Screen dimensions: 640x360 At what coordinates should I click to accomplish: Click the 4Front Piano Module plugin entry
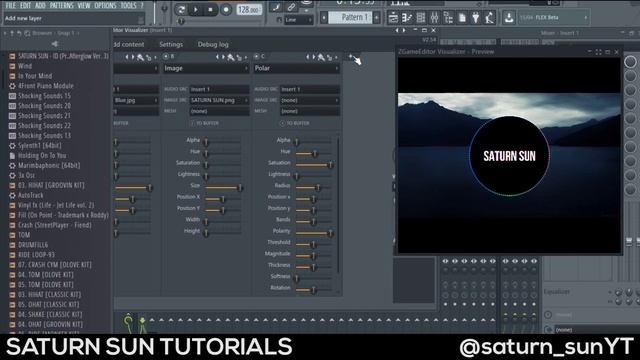pyautogui.click(x=46, y=86)
